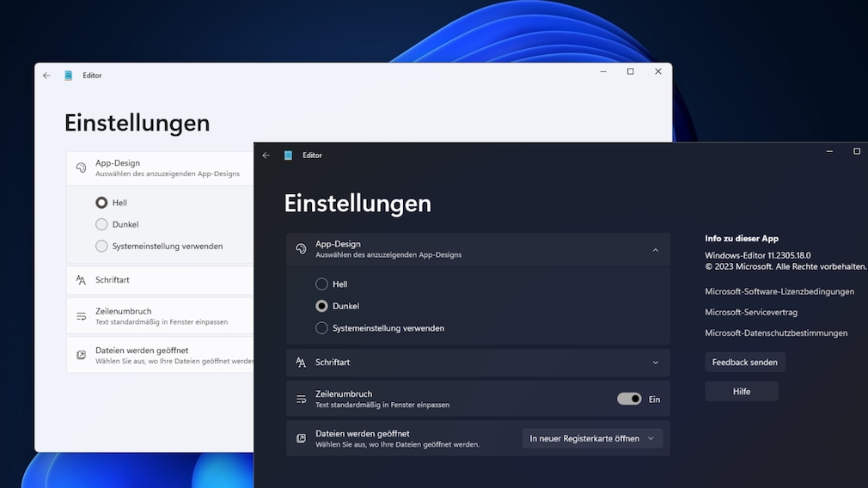
Task: Click 'Auswählen des anzuzeigenden App-Designs' in dark window
Action: point(388,255)
